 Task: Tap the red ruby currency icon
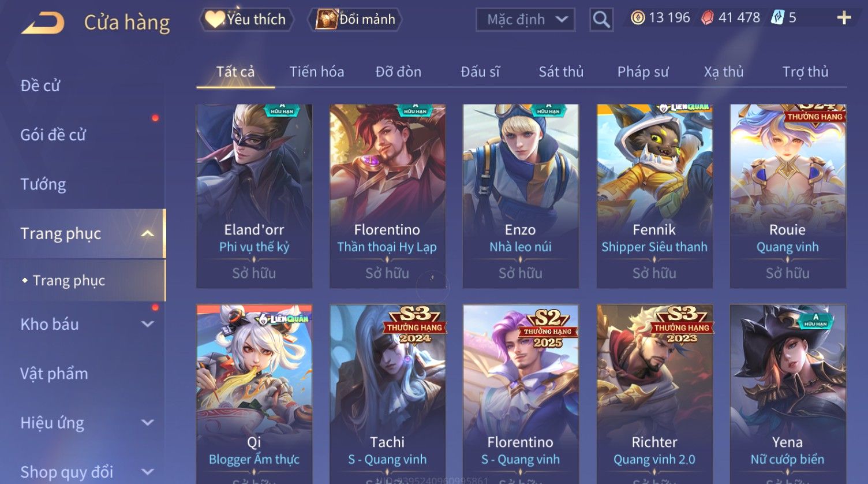pos(707,18)
